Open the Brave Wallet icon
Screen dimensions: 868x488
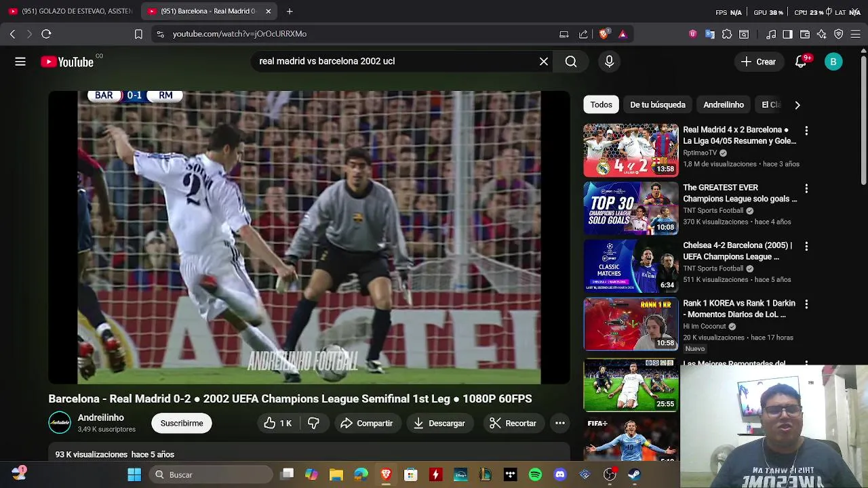[x=805, y=34]
